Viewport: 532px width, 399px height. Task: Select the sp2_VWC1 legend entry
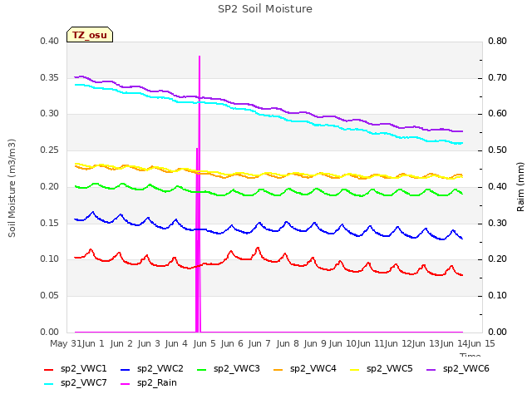pos(76,369)
